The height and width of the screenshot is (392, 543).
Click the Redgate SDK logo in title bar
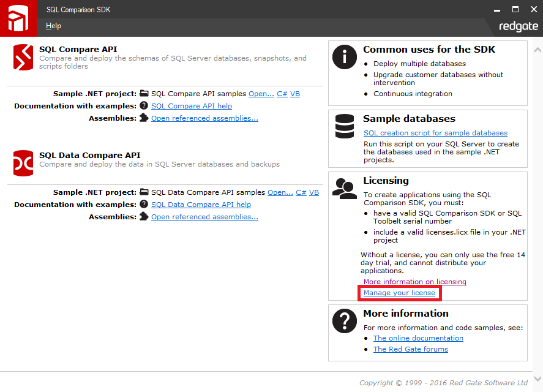click(17, 18)
